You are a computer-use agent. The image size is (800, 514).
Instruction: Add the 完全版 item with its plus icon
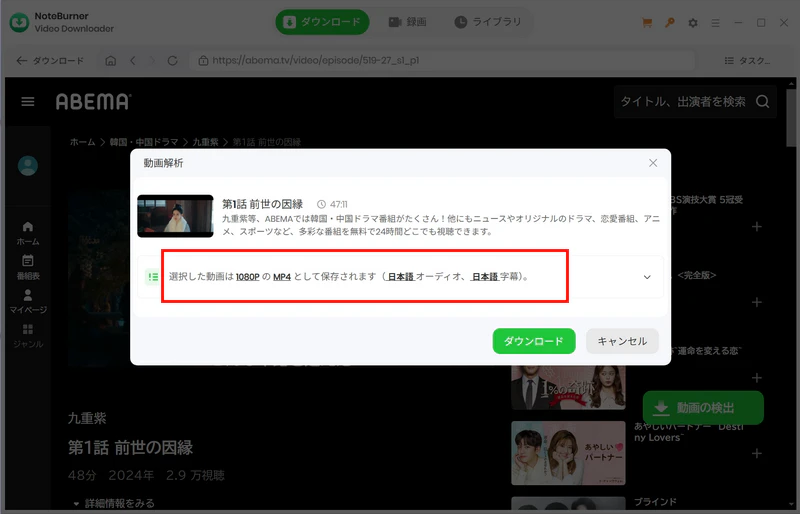click(757, 302)
